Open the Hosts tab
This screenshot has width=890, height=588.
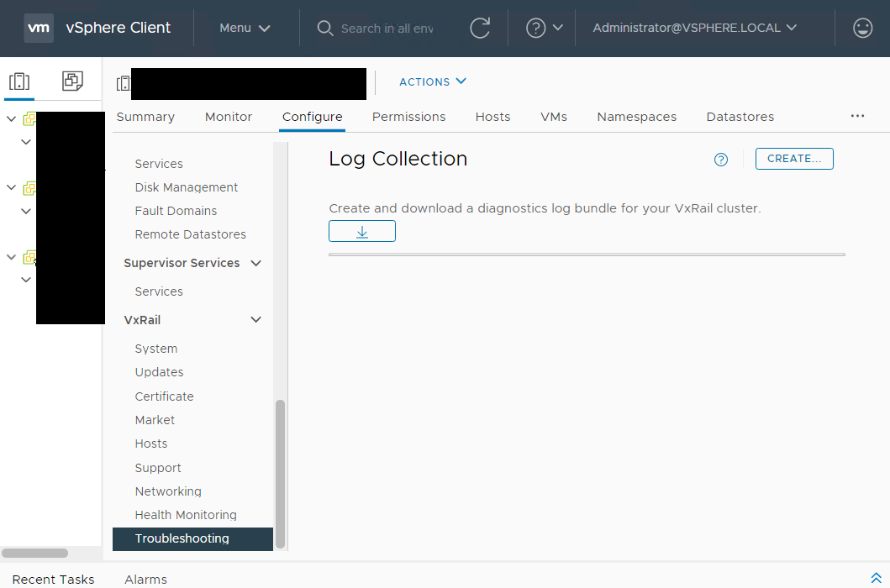[492, 117]
